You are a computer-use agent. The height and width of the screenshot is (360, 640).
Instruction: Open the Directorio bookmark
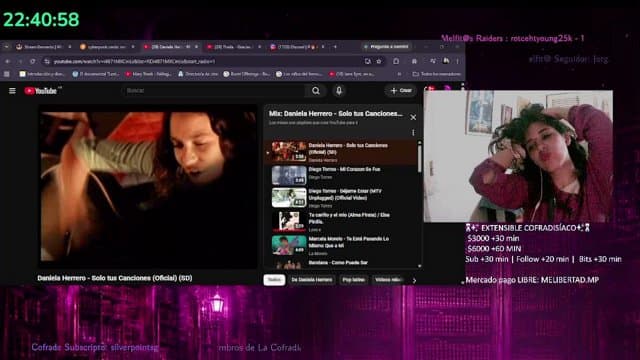tap(198, 74)
